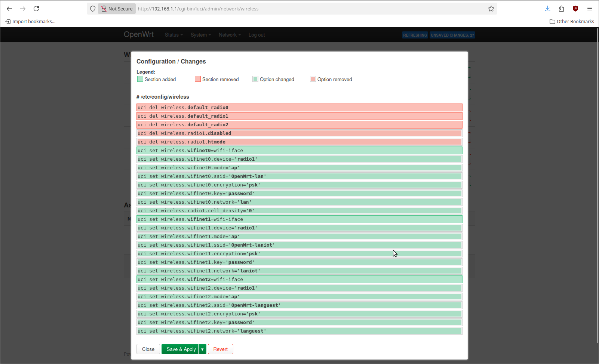Open the Status dropdown menu
The width and height of the screenshot is (599, 364).
173,35
